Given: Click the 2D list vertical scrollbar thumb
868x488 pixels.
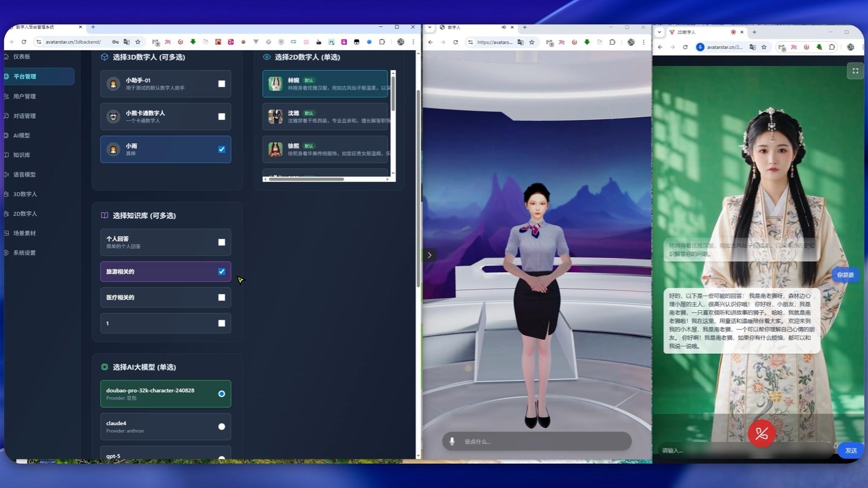Looking at the screenshot, I should (x=393, y=94).
